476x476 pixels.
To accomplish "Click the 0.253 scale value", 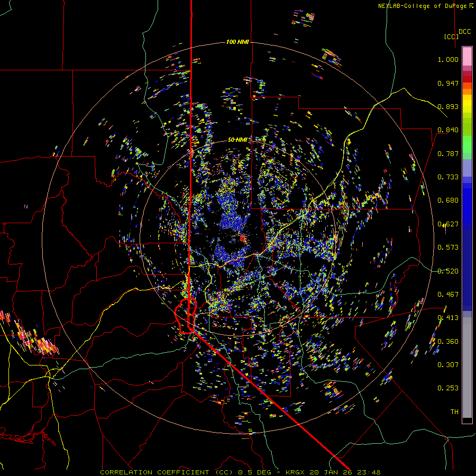I will pyautogui.click(x=448, y=388).
